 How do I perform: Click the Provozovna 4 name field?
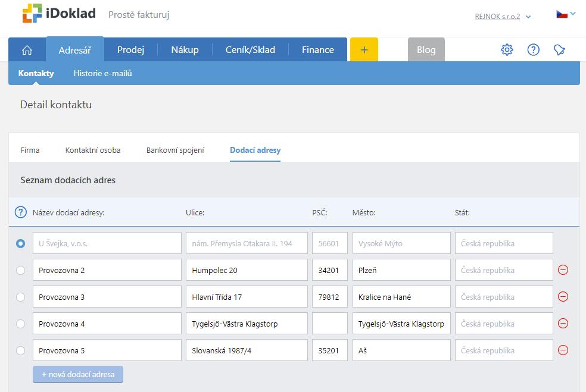pyautogui.click(x=107, y=324)
